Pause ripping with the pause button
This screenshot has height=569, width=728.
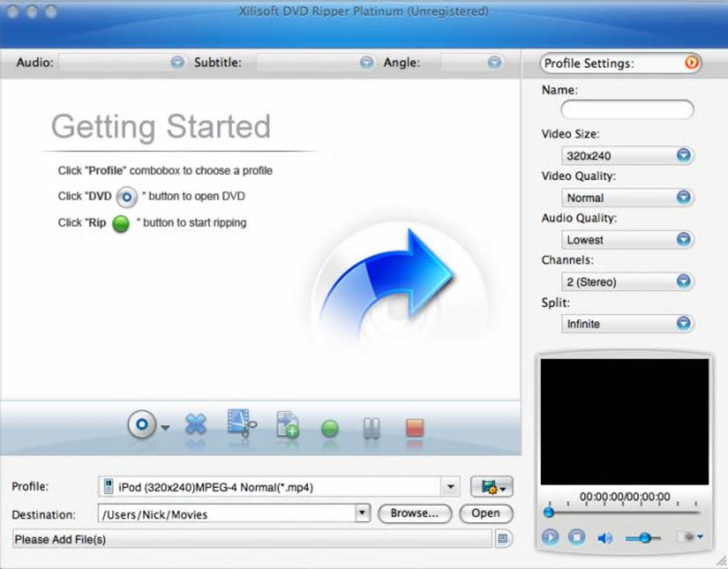coord(371,428)
